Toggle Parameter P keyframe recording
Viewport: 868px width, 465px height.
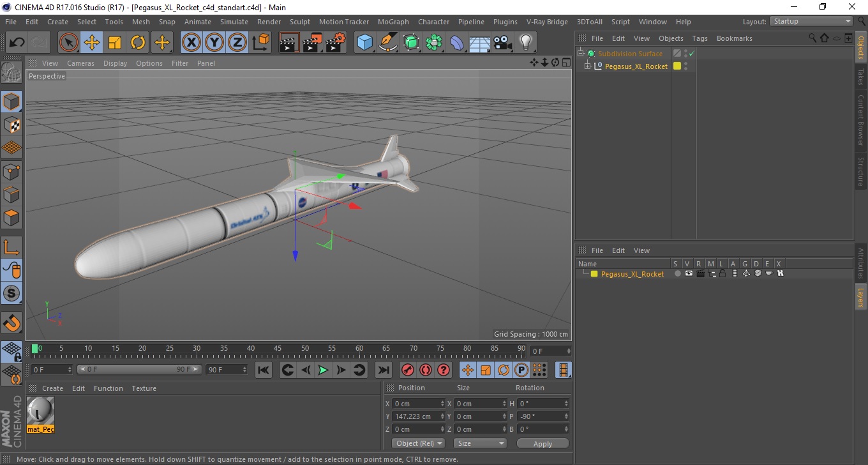pos(521,370)
